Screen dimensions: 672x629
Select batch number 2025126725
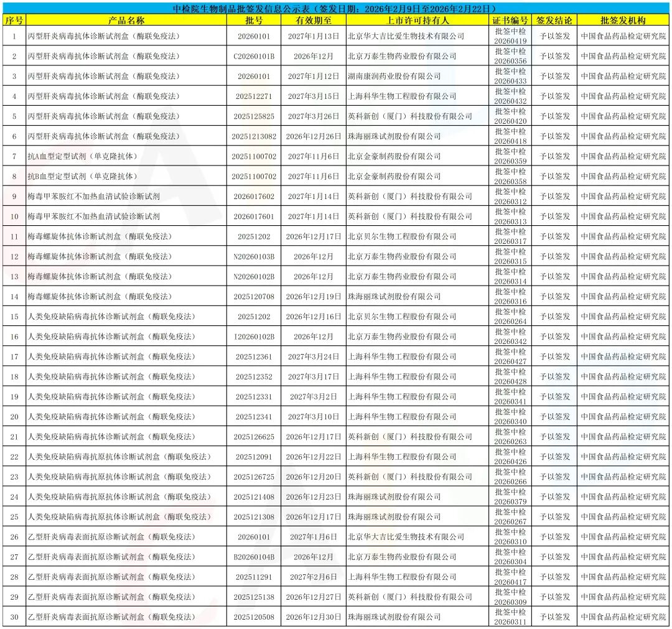[x=254, y=477]
